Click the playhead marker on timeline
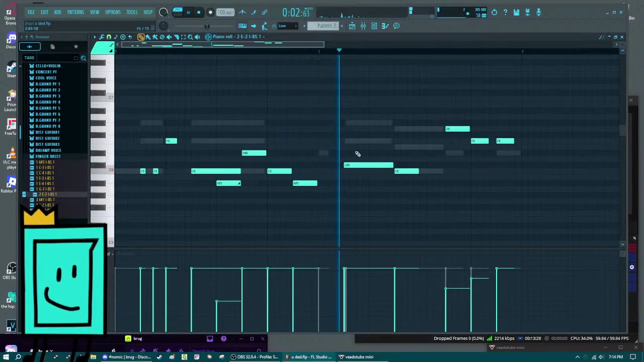644x362 pixels. 339,50
